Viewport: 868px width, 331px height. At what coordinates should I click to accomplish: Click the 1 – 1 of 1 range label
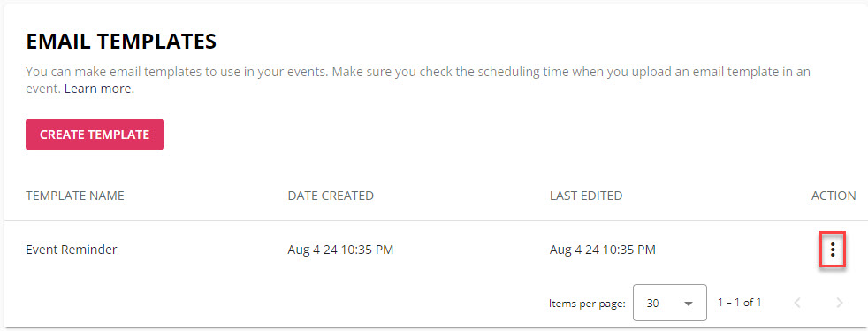pyautogui.click(x=739, y=303)
